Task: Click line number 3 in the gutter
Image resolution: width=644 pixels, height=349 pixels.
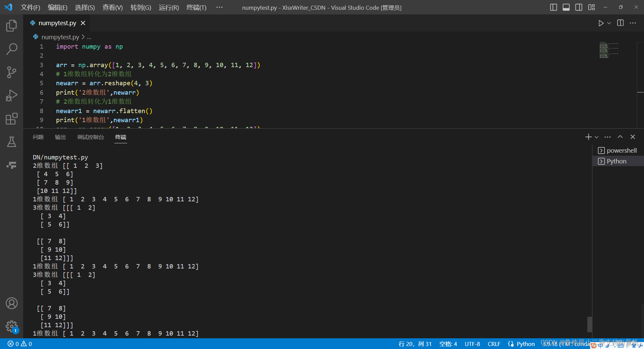Action: 42,65
